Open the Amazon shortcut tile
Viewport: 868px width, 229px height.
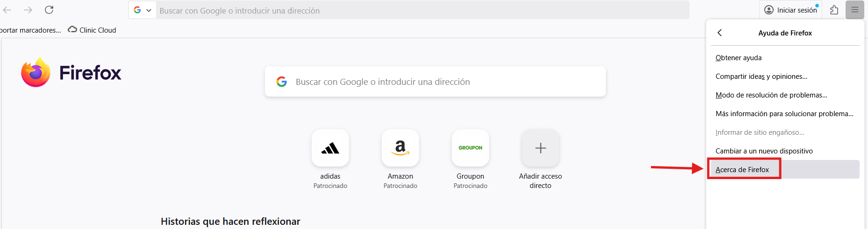point(400,148)
